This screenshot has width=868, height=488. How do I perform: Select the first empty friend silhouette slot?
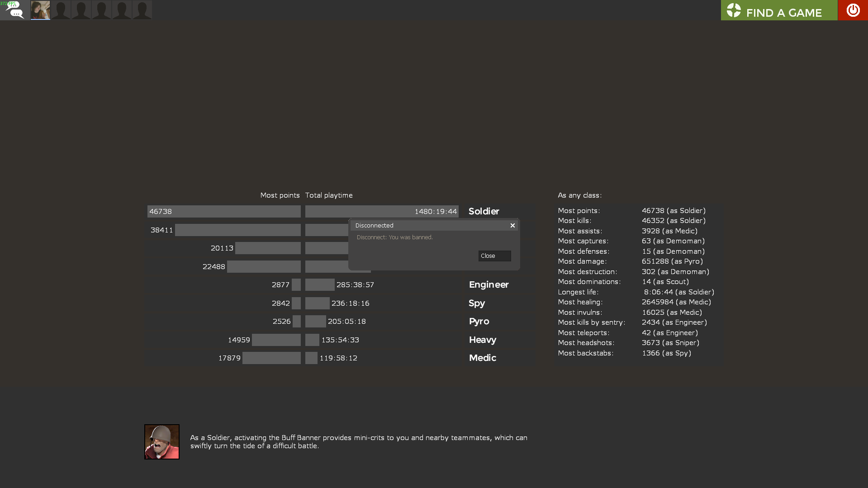coord(61,10)
